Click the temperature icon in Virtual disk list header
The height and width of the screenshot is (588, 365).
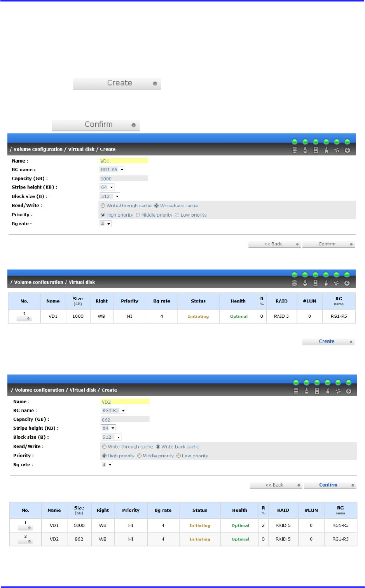pos(305,283)
